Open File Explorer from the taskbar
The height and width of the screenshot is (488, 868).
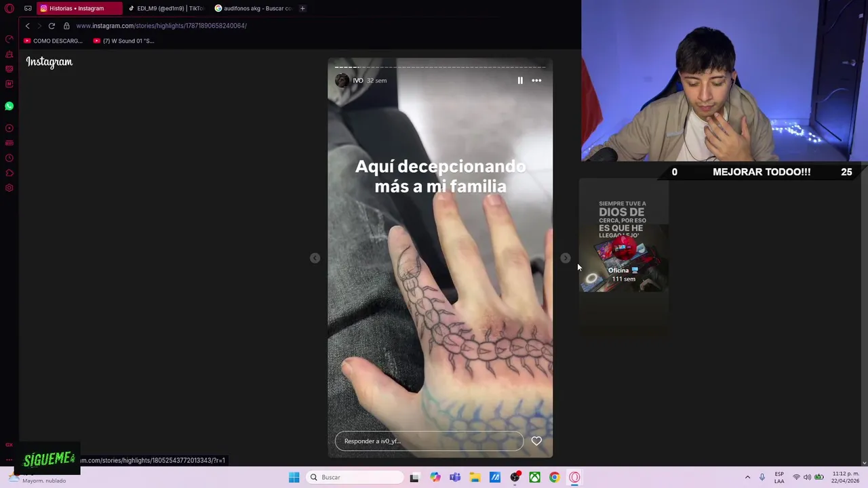click(475, 477)
